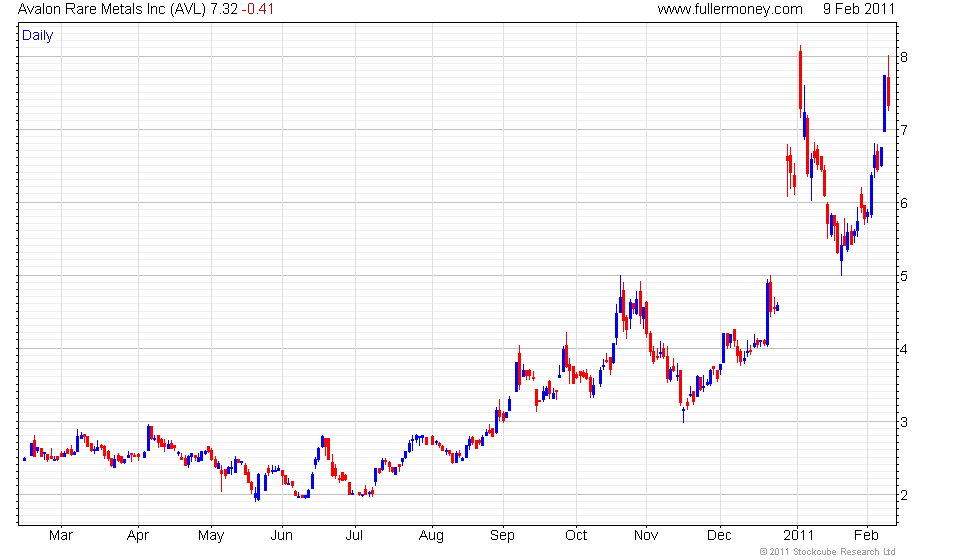Viewport: 980px width, 560px height.
Task: Click the 'Aug' x-axis label
Action: (x=431, y=536)
